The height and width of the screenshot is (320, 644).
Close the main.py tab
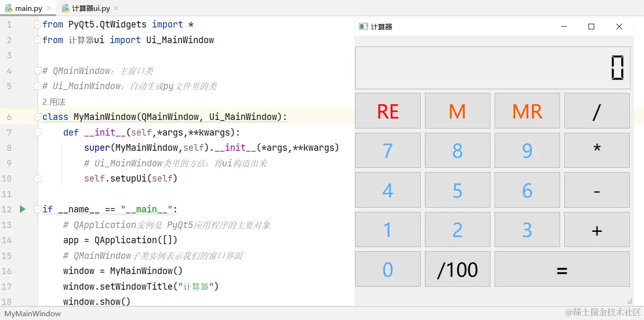tap(49, 9)
